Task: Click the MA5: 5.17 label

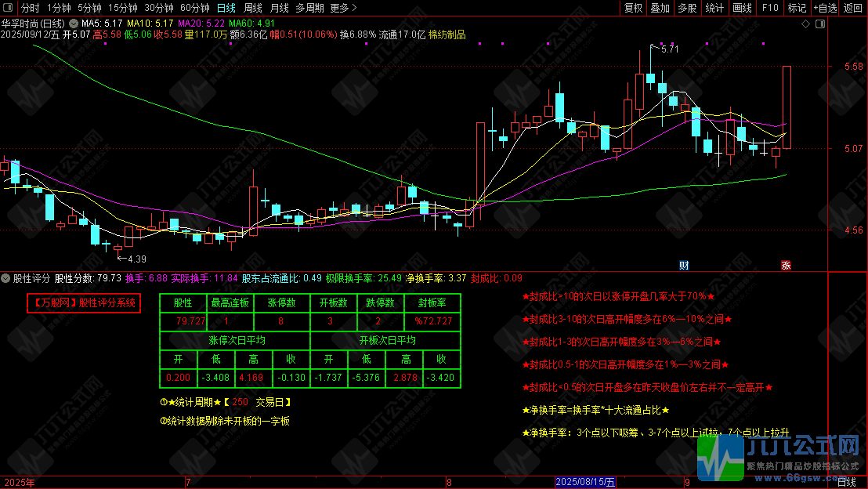Action: tap(102, 24)
